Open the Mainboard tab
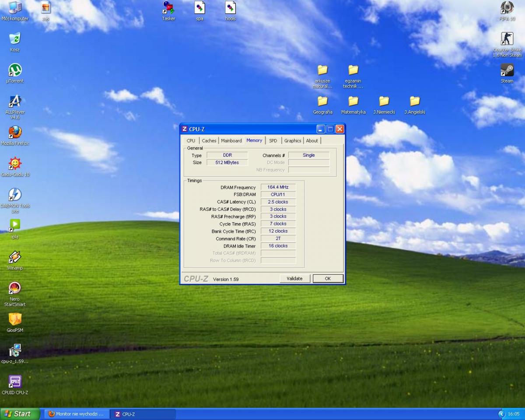The width and height of the screenshot is (525, 420). pyautogui.click(x=231, y=140)
